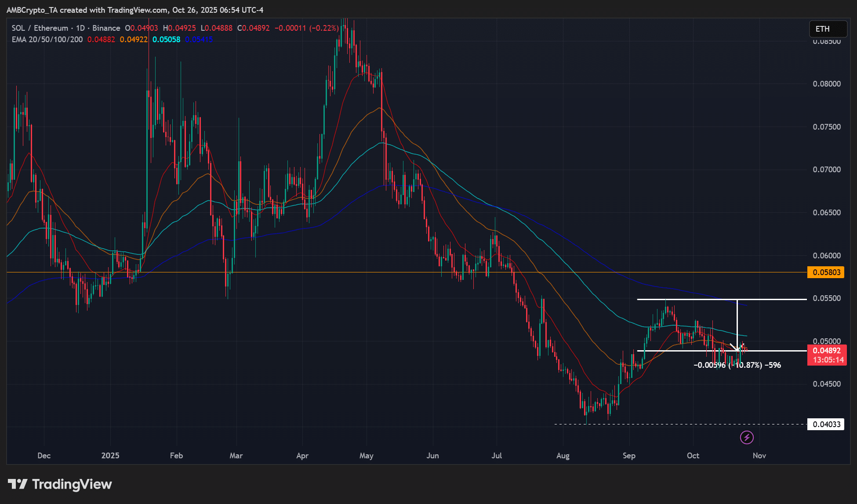857x504 pixels.
Task: Click the SOL / Ethereum symbol title
Action: click(40, 28)
